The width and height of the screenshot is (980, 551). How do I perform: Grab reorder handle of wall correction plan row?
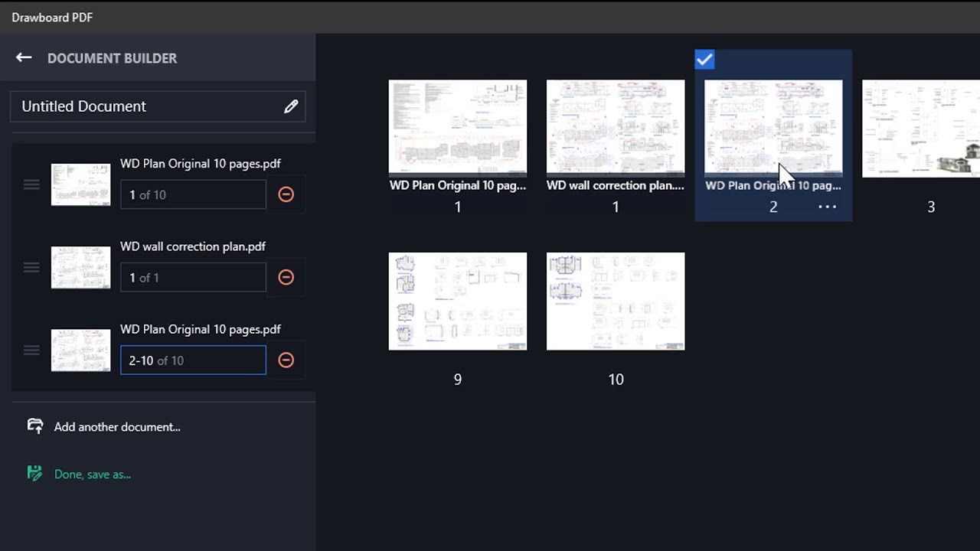click(31, 267)
